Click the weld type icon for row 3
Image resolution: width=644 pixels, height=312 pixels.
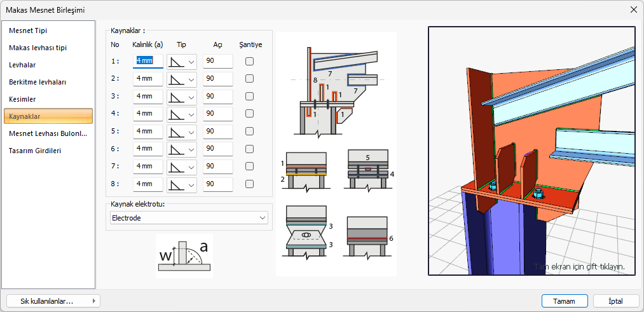tap(175, 97)
